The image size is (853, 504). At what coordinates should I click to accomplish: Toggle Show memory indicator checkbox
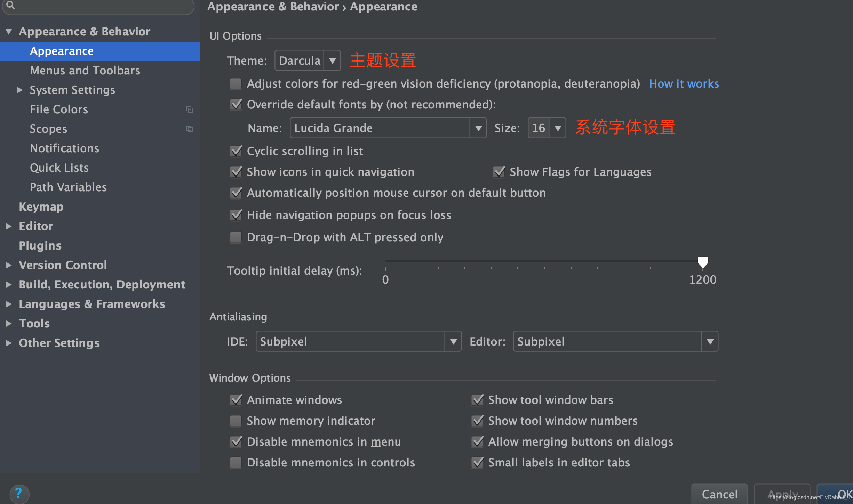click(236, 421)
